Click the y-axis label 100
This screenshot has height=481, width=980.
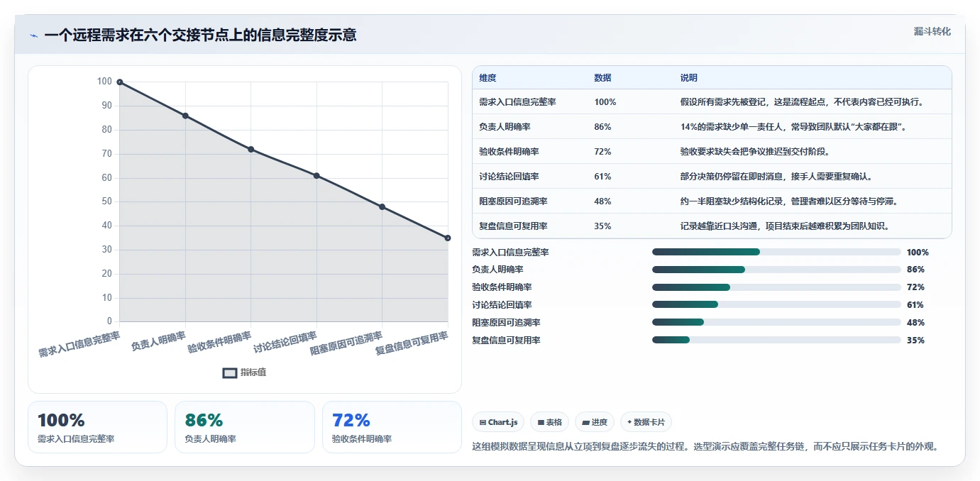(104, 82)
